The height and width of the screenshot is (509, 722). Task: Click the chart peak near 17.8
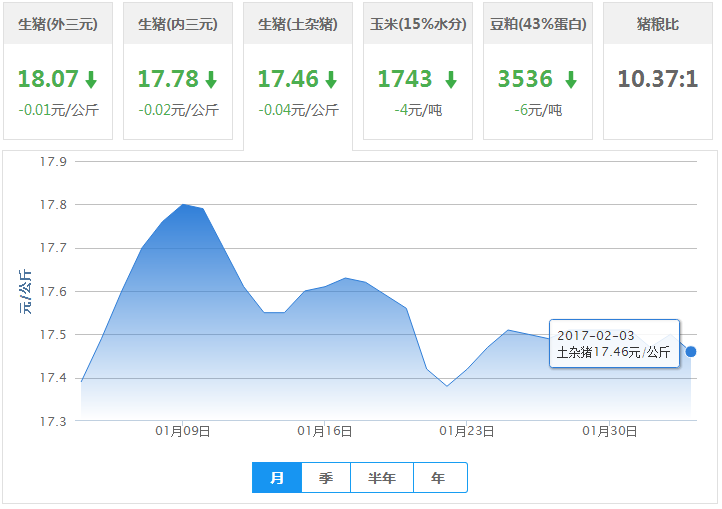pyautogui.click(x=184, y=205)
